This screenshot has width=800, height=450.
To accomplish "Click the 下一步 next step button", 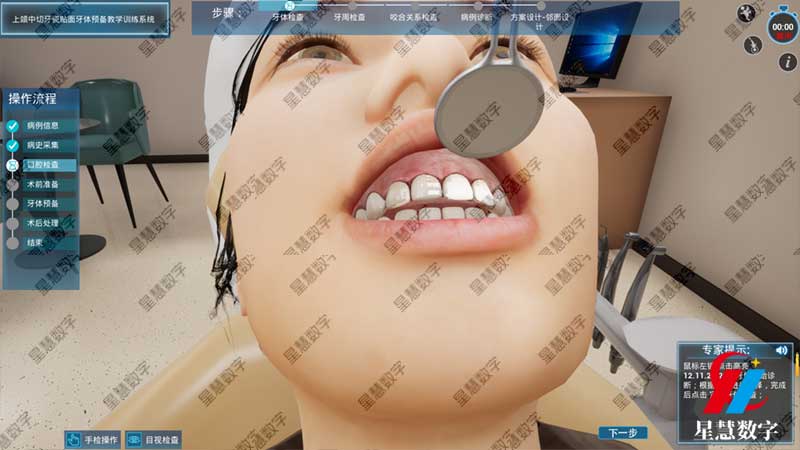I will coord(623,433).
